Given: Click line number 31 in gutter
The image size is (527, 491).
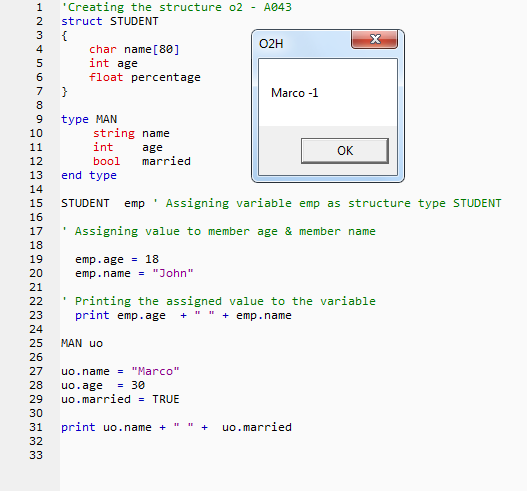Looking at the screenshot, I should [36, 427].
